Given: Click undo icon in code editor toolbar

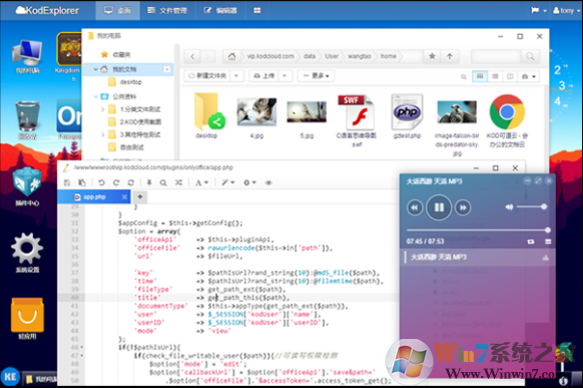Looking at the screenshot, I should 101,182.
